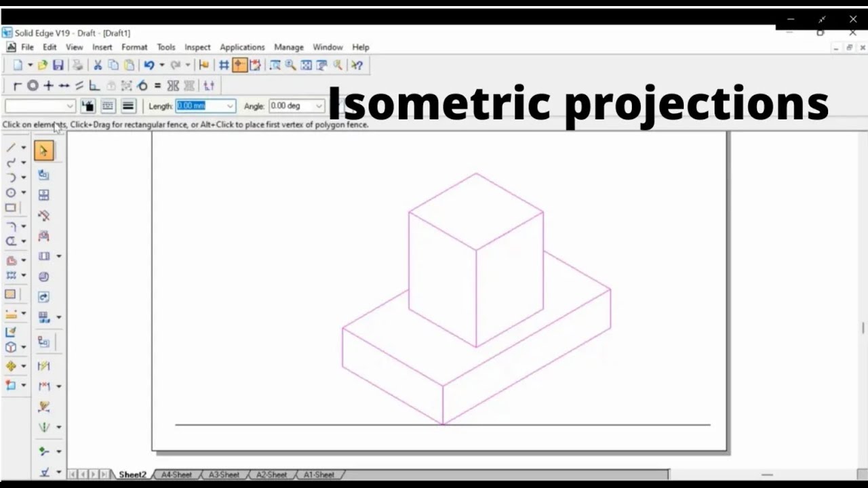This screenshot has height=488, width=868.
Task: Open the Applications menu
Action: point(242,47)
